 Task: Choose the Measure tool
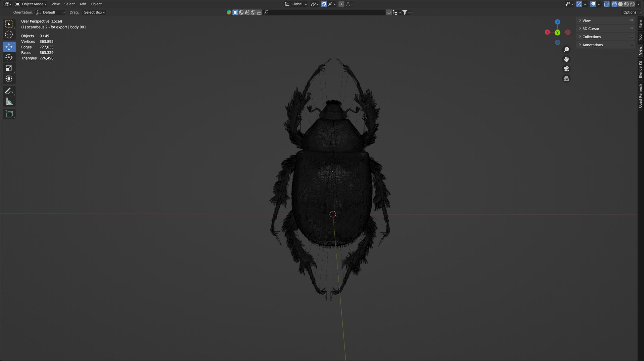click(9, 102)
